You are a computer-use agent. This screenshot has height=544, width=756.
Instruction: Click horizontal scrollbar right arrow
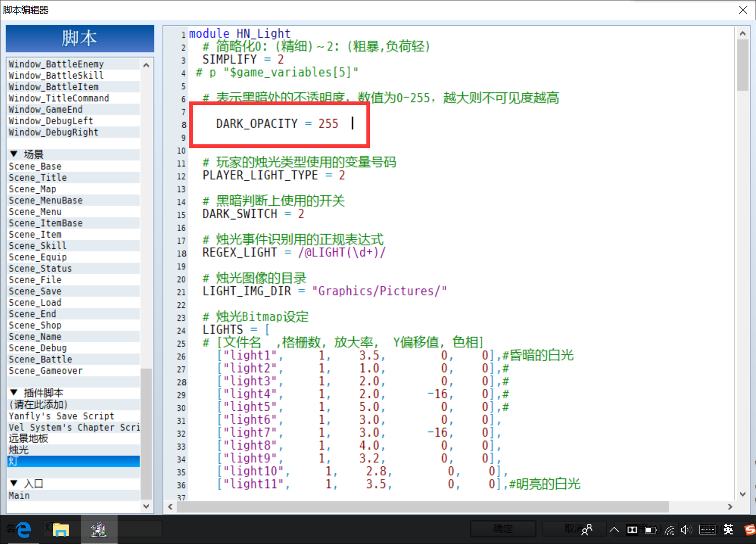pyautogui.click(x=730, y=507)
